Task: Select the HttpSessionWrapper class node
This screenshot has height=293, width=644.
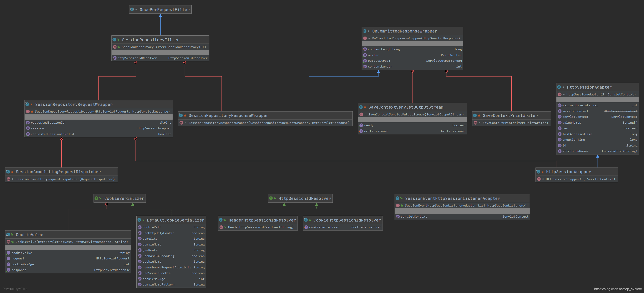Action: pos(568,172)
